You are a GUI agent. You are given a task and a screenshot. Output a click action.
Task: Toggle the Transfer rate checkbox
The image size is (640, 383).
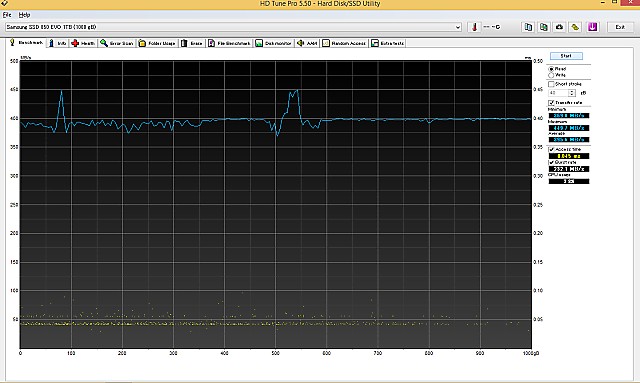551,102
